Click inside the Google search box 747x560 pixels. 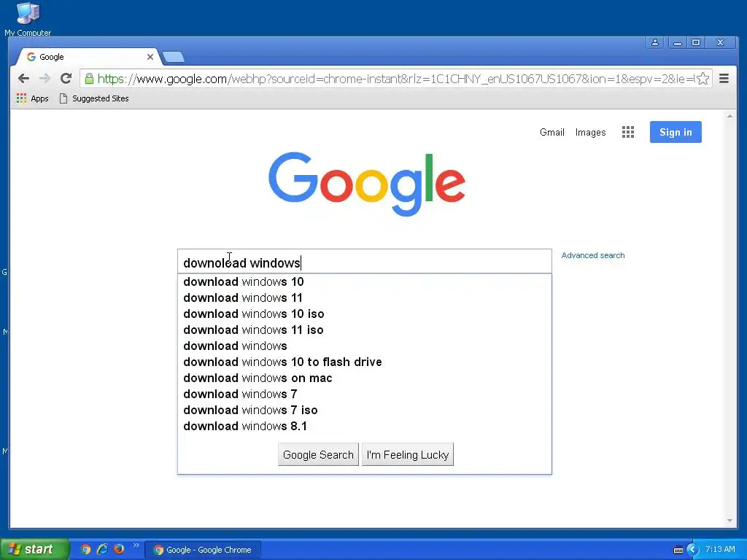(365, 262)
